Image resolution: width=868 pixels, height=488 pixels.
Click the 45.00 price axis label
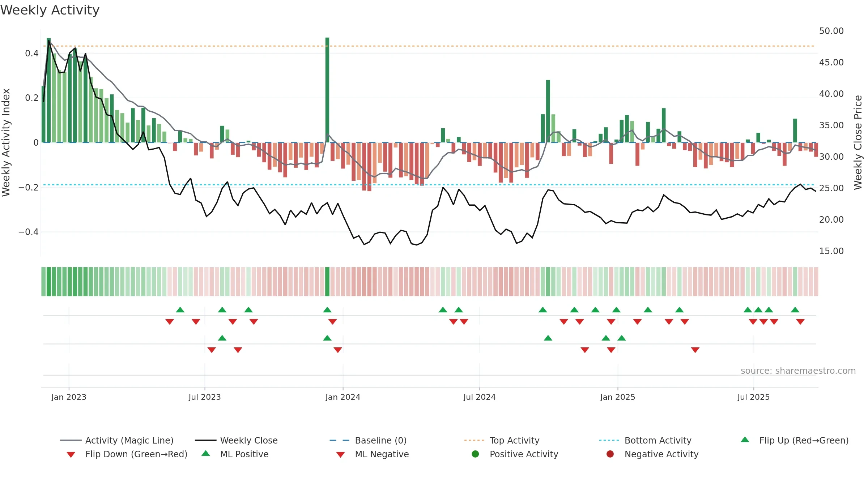pyautogui.click(x=831, y=63)
